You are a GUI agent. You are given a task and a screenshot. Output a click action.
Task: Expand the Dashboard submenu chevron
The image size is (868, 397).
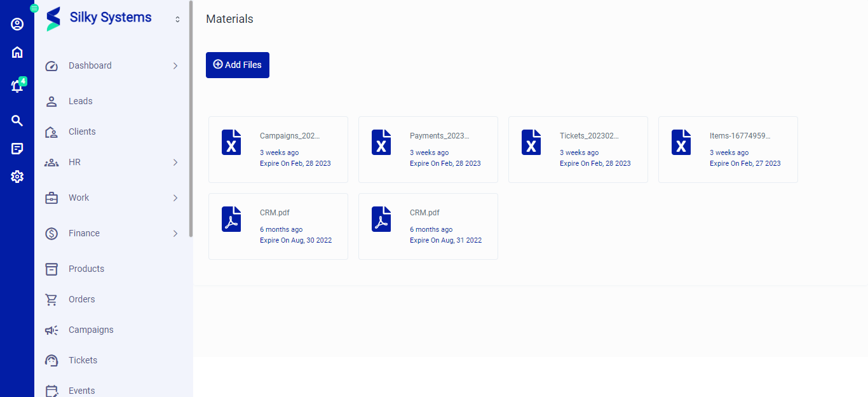(175, 66)
